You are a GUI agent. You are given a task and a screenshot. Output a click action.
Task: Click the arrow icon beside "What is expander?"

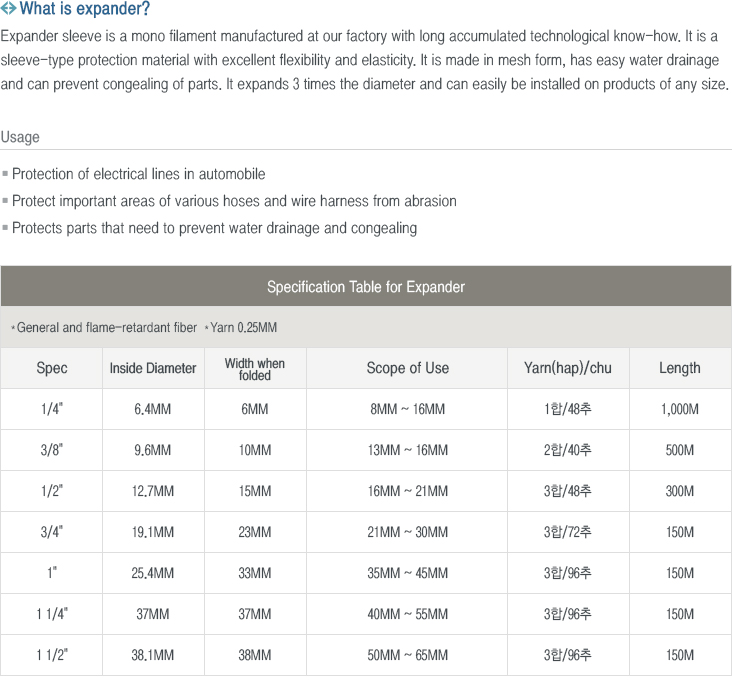[x=9, y=10]
